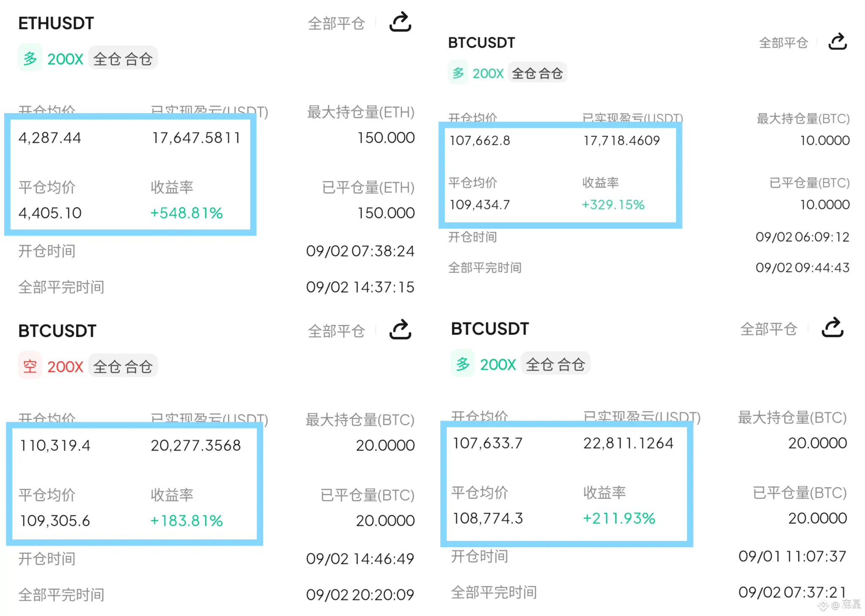
Task: Select the 多 badge on top-right BTCUSDT
Action: click(458, 73)
